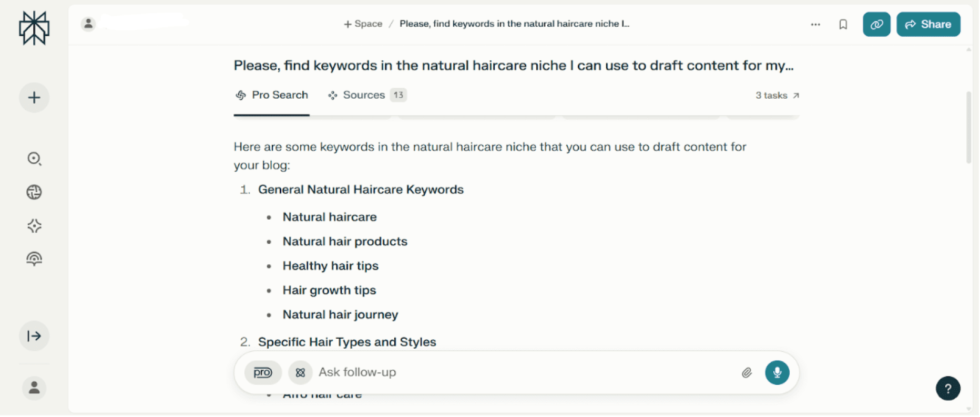Select the 'Natural haircare' keyword

coord(330,217)
